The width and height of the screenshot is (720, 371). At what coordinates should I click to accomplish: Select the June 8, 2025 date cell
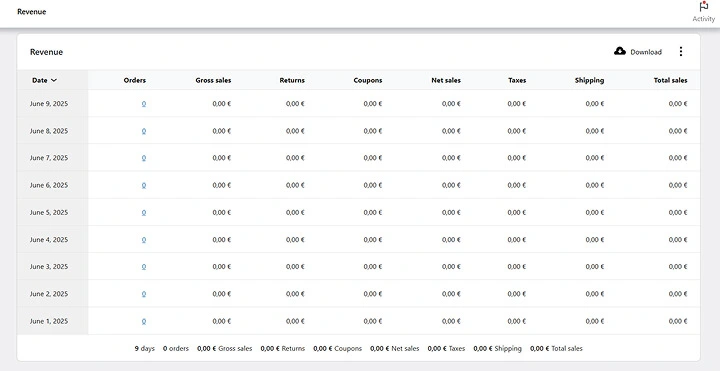tap(52, 130)
